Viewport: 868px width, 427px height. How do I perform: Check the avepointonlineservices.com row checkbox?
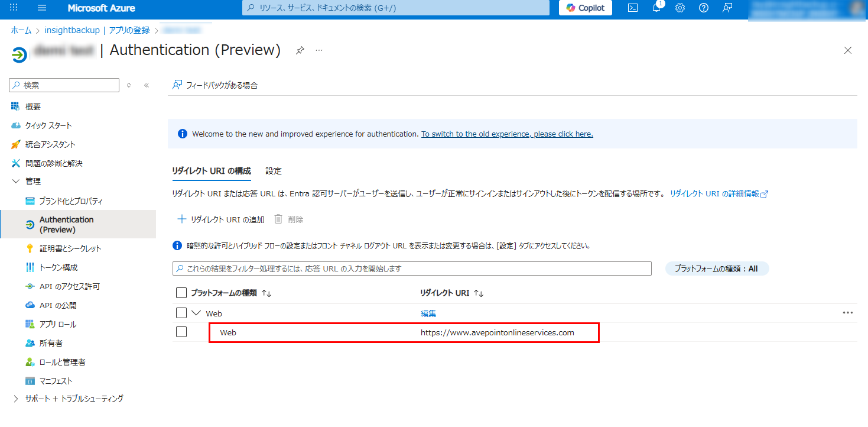181,332
